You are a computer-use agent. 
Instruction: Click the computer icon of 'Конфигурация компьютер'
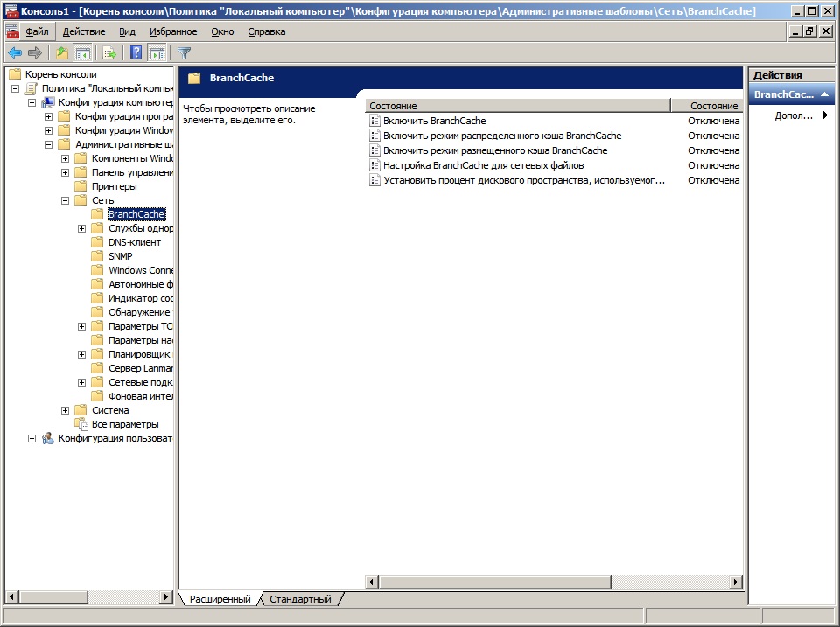(x=48, y=102)
